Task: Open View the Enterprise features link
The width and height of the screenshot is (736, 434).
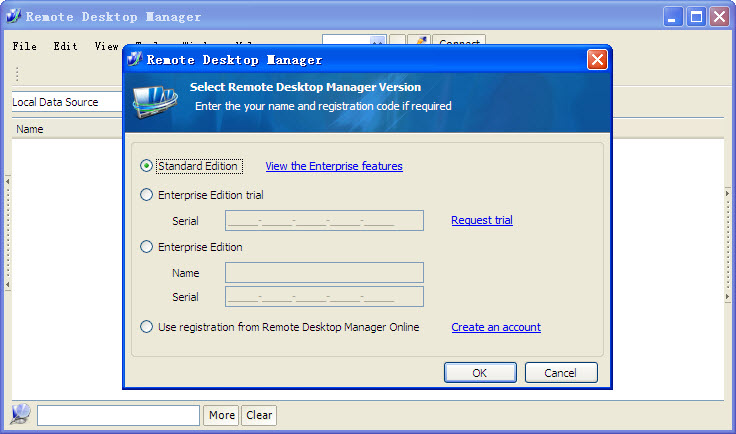Action: pyautogui.click(x=334, y=166)
